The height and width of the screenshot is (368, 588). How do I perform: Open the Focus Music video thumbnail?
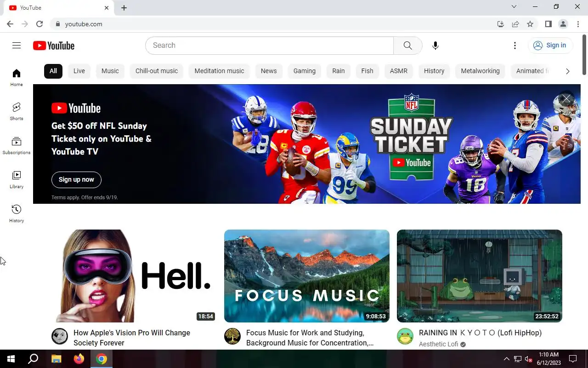[x=307, y=276]
